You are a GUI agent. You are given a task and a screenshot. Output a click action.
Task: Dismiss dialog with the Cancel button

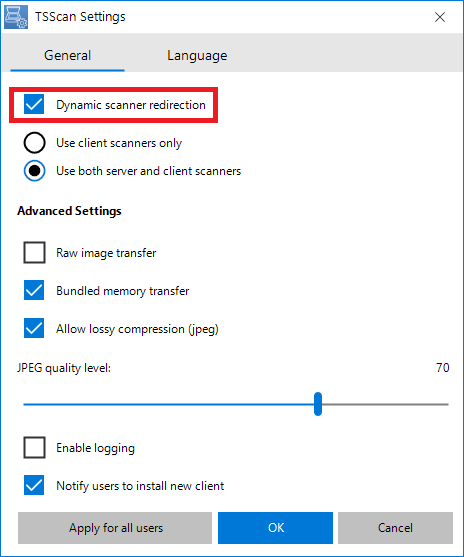coord(395,528)
